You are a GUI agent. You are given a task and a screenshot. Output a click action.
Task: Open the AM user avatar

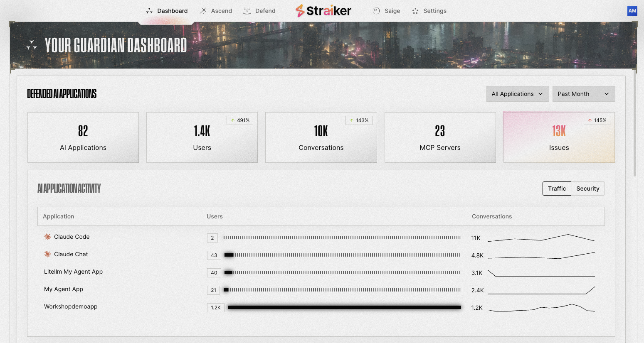tap(632, 11)
